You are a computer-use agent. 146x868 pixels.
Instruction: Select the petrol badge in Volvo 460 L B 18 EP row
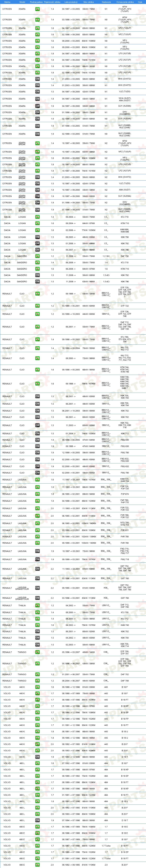click(37, 776)
